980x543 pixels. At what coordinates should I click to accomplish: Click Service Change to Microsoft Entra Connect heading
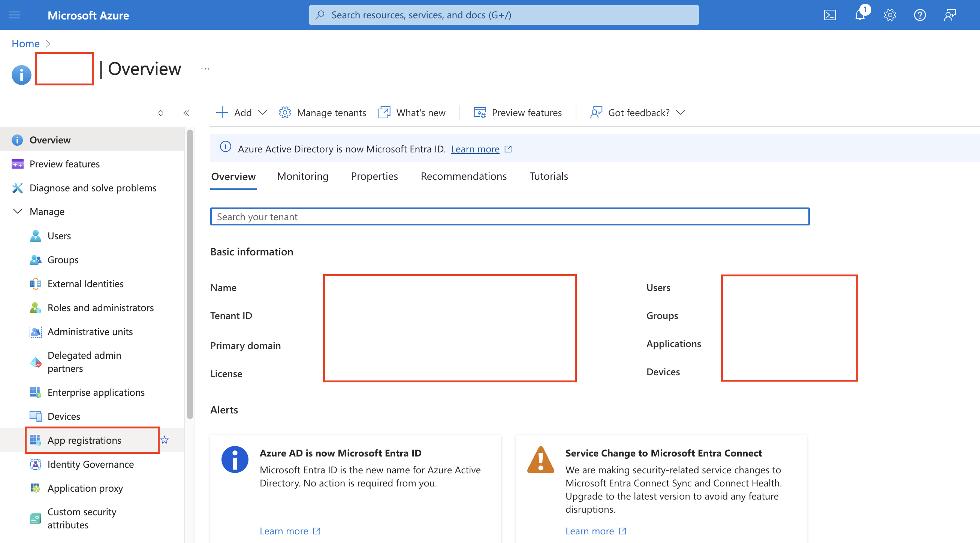[x=663, y=453]
